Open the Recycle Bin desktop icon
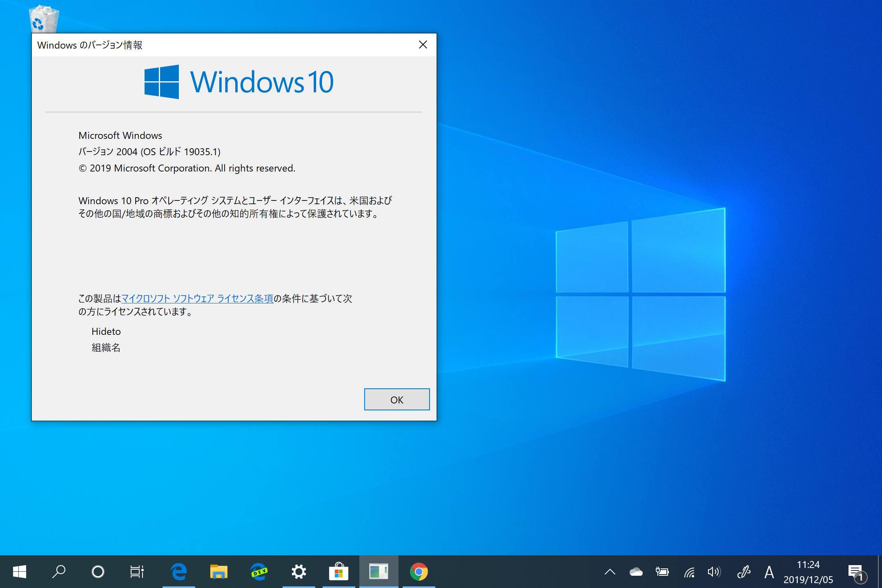The width and height of the screenshot is (882, 588). point(44,19)
